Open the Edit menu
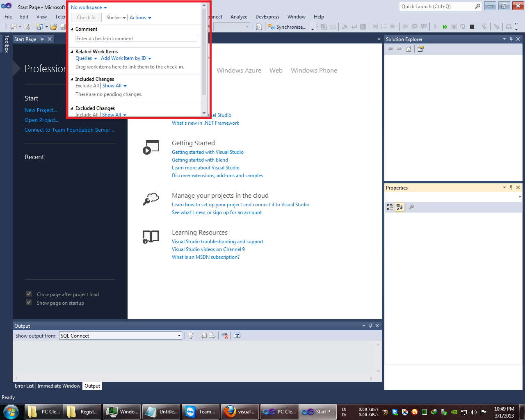Viewport: 525px width, 420px height. [x=24, y=17]
